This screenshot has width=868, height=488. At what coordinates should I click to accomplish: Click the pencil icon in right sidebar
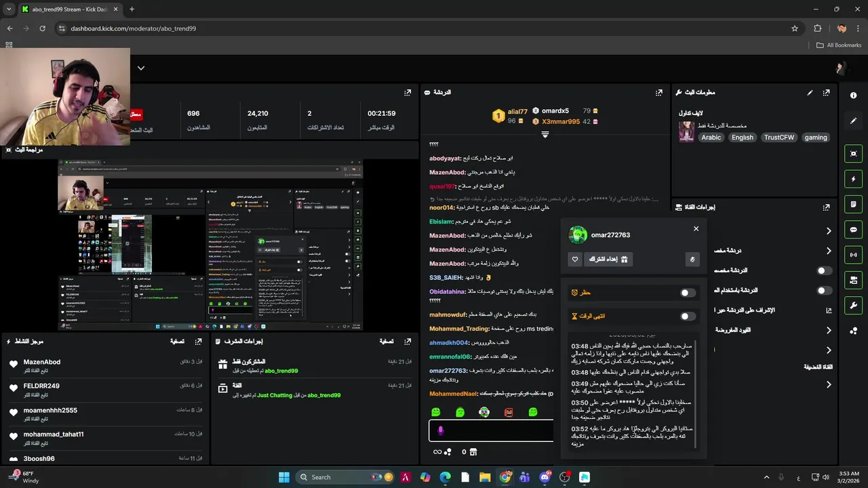[x=853, y=121]
